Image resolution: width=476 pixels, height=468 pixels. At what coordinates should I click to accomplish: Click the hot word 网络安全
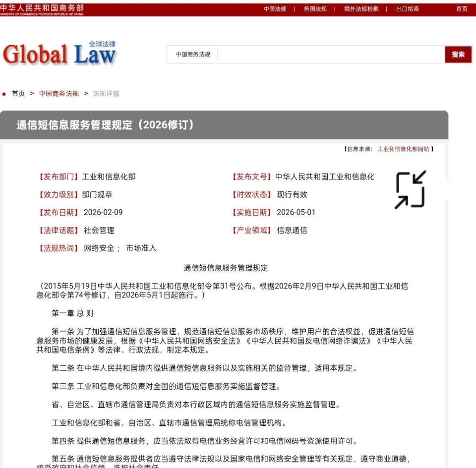pos(99,248)
